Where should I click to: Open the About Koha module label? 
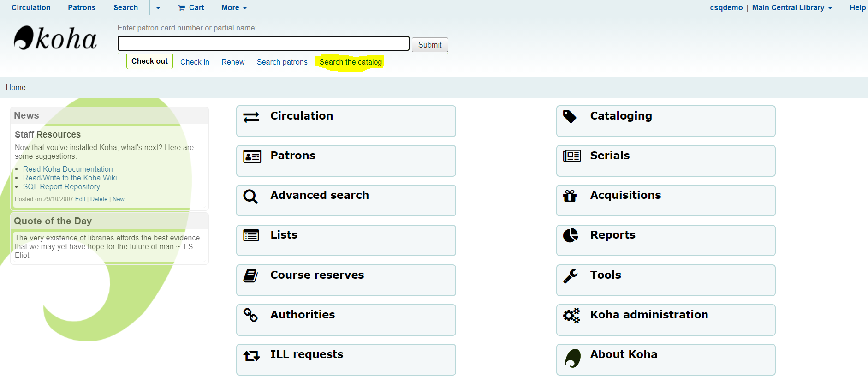(624, 354)
